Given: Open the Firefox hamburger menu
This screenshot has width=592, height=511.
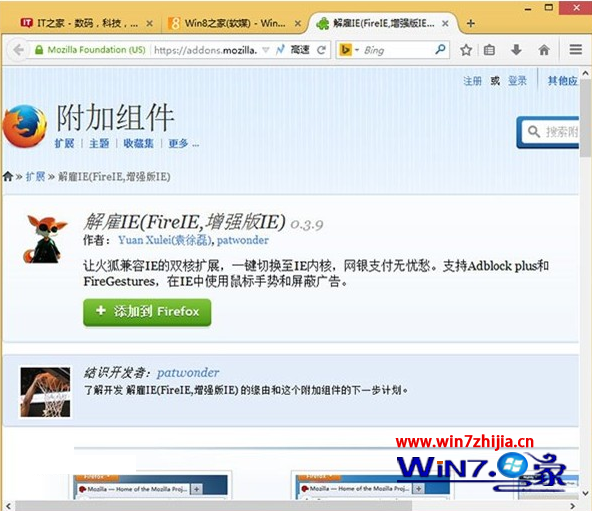Looking at the screenshot, I should (x=575, y=49).
